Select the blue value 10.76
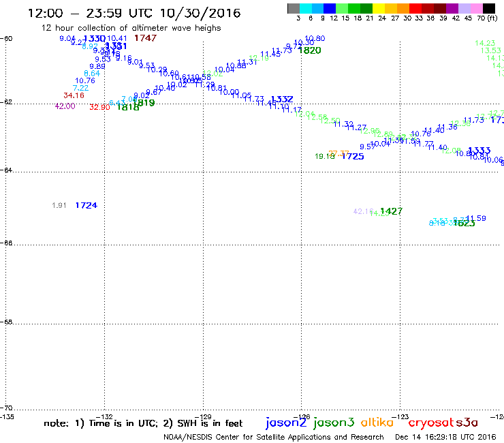 [85, 80]
